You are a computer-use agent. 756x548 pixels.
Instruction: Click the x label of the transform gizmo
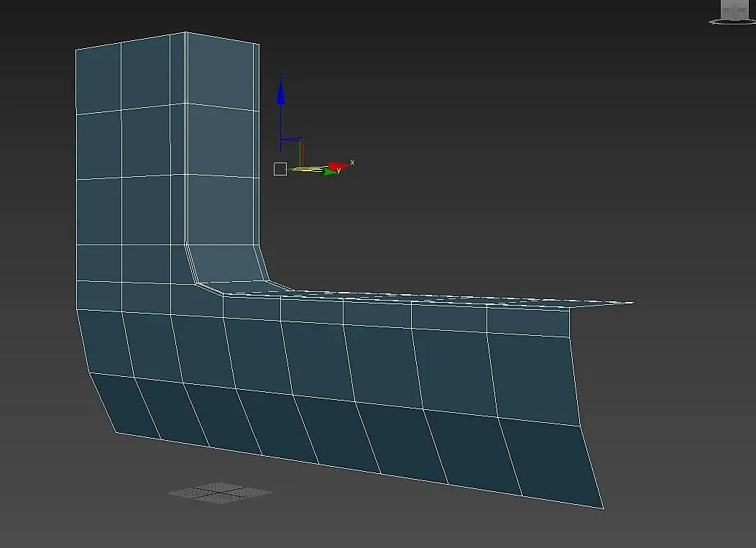pyautogui.click(x=352, y=162)
